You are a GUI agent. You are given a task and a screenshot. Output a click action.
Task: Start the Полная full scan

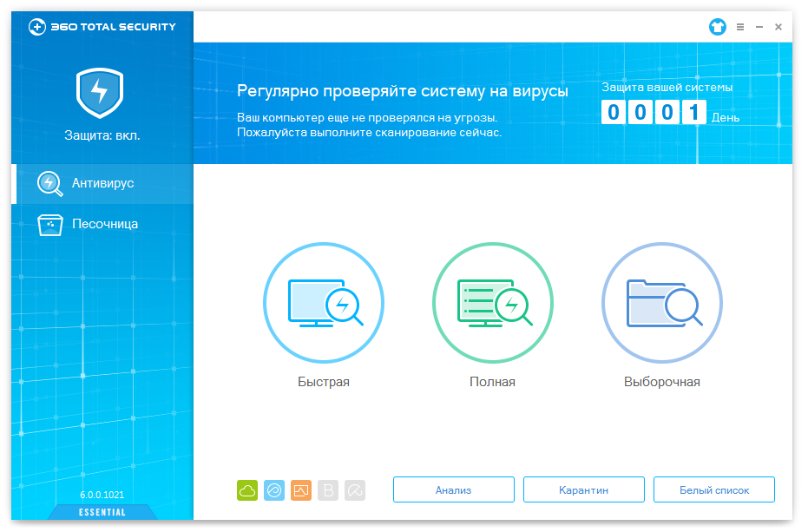pos(493,303)
